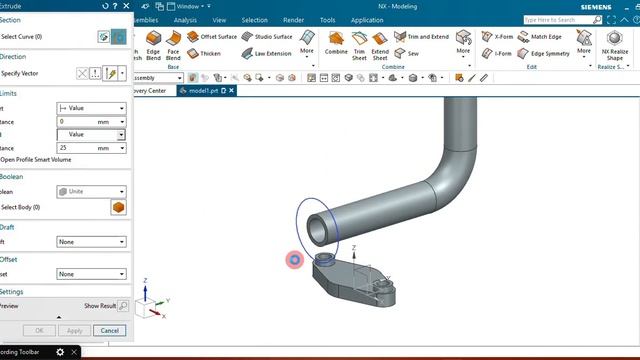The width and height of the screenshot is (640, 360).
Task: Close the recording toolbar
Action: [74, 352]
